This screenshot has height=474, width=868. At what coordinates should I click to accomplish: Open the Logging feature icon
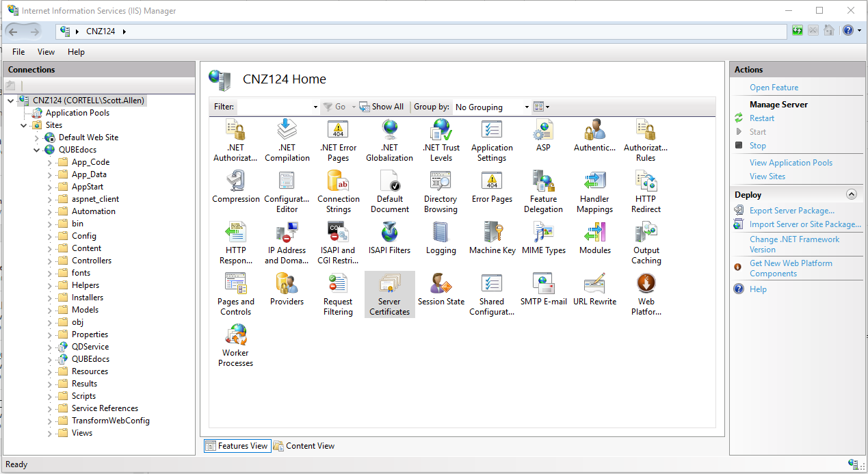(440, 237)
